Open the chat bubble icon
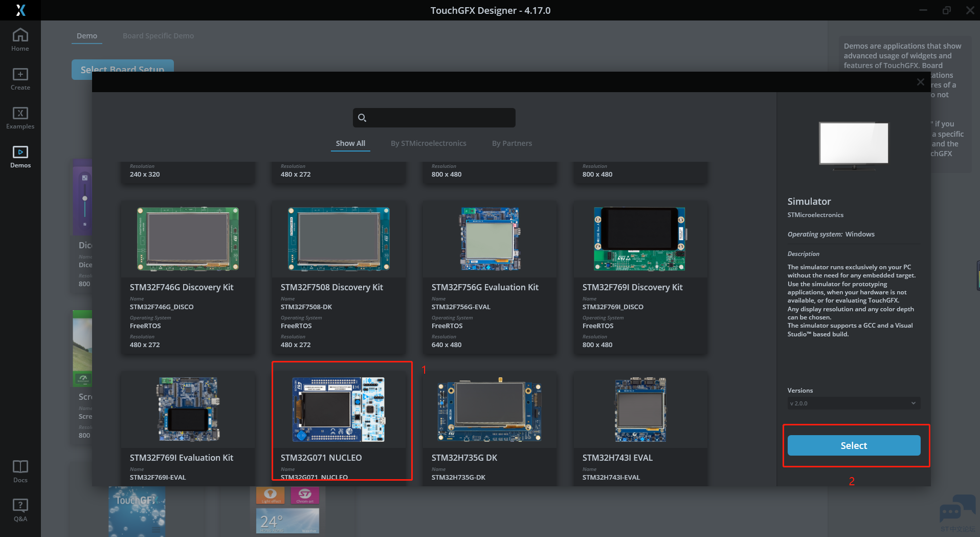Image resolution: width=980 pixels, height=537 pixels. 957,508
